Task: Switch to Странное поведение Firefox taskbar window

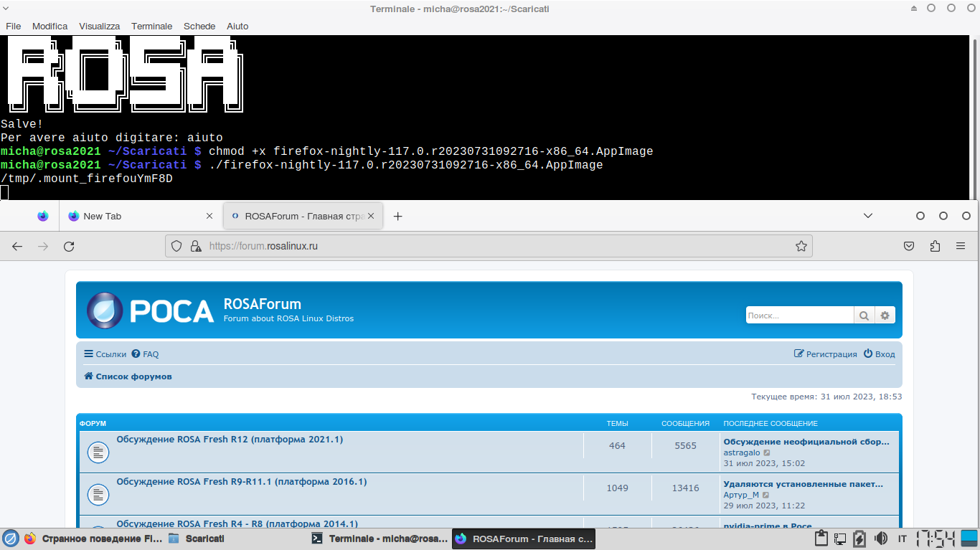Action: [93, 539]
